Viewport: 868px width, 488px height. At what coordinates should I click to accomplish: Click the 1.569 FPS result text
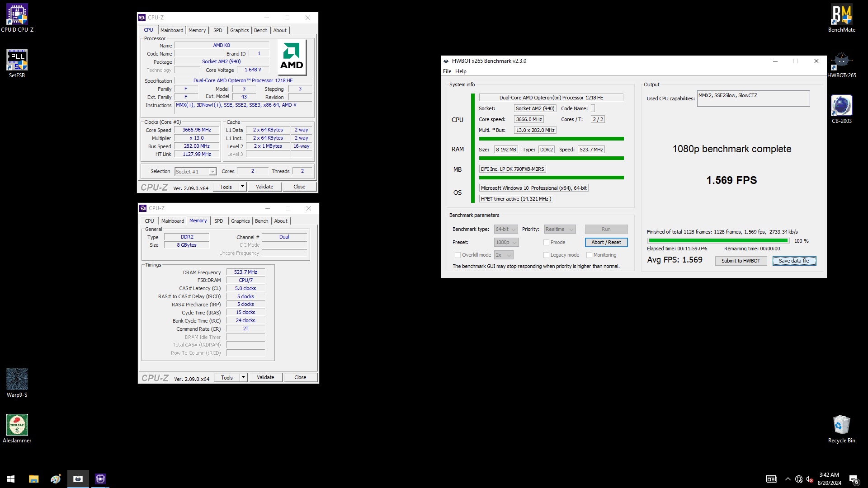[731, 180]
